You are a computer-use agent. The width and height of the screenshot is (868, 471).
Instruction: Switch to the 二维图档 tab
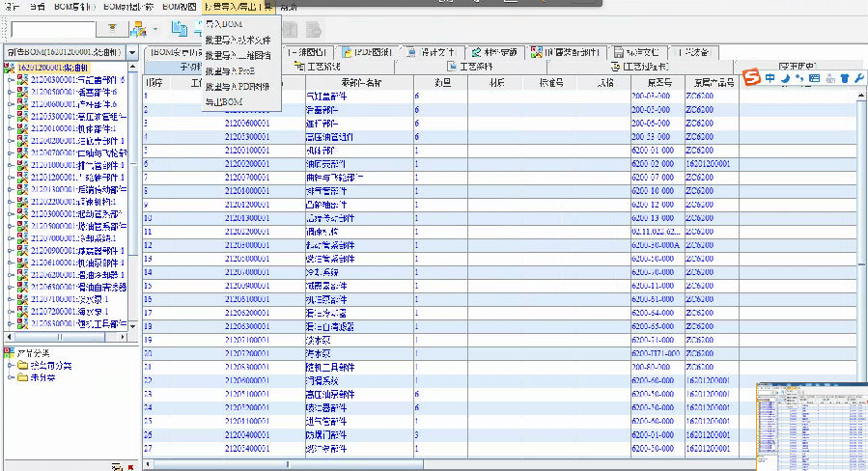coord(308,52)
